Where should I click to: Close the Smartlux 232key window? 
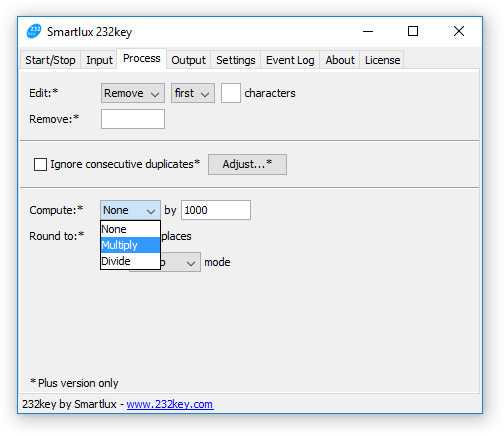tap(459, 31)
